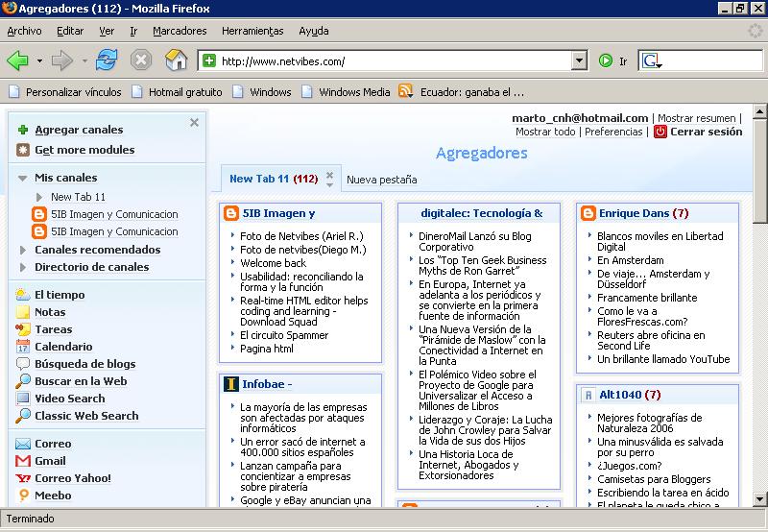Click the Forward arrow button
Viewport: 768px width, 532px height.
(62, 60)
